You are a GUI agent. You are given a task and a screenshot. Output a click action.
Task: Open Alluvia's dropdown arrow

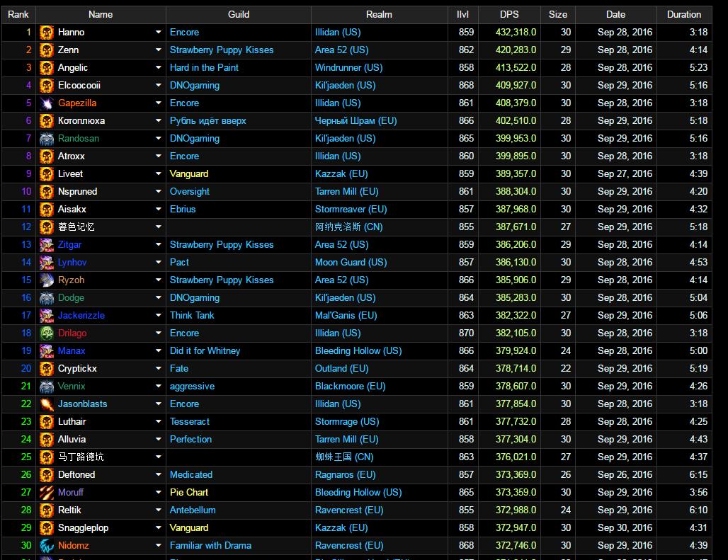(x=159, y=440)
